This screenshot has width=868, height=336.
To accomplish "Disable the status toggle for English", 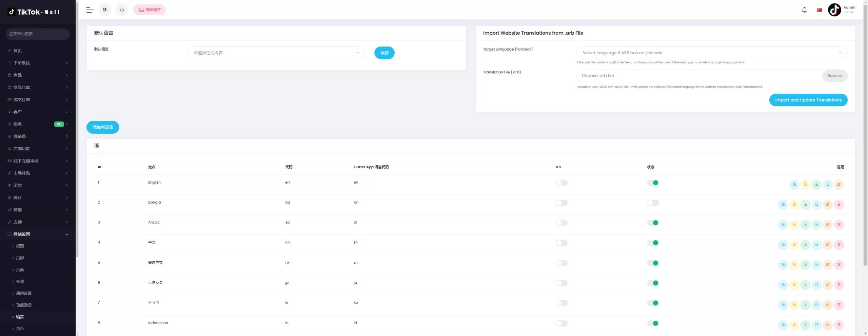I will (653, 183).
